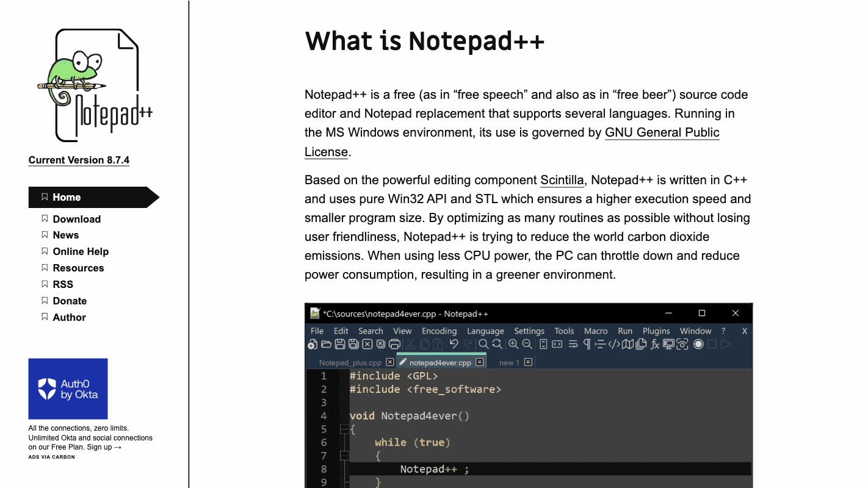The height and width of the screenshot is (488, 868).
Task: Click the Zoom In icon
Action: coord(513,344)
